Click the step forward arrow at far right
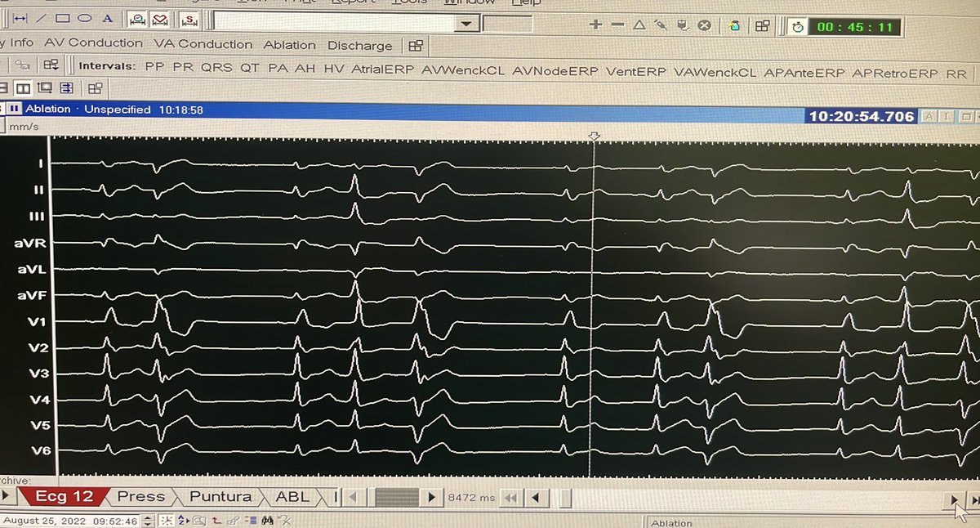This screenshot has width=980, height=528. point(954,499)
